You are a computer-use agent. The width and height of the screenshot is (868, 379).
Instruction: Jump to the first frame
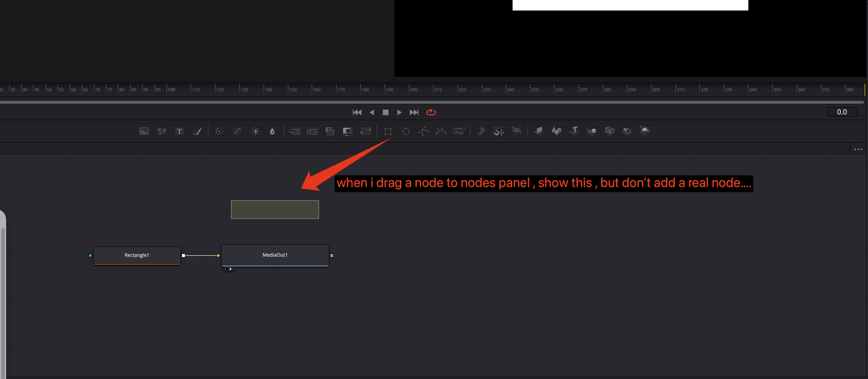coord(357,112)
